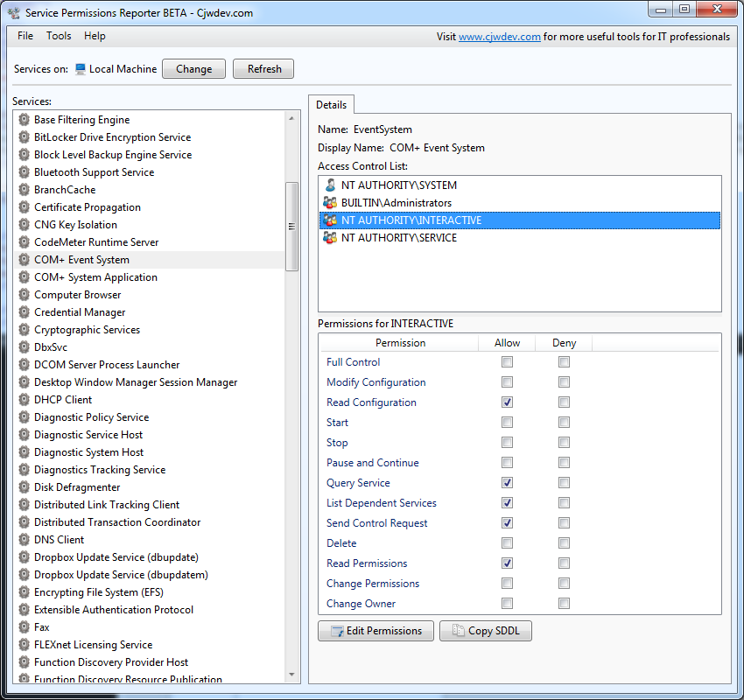The height and width of the screenshot is (700, 744).
Task: Open the Tools menu
Action: tap(59, 36)
